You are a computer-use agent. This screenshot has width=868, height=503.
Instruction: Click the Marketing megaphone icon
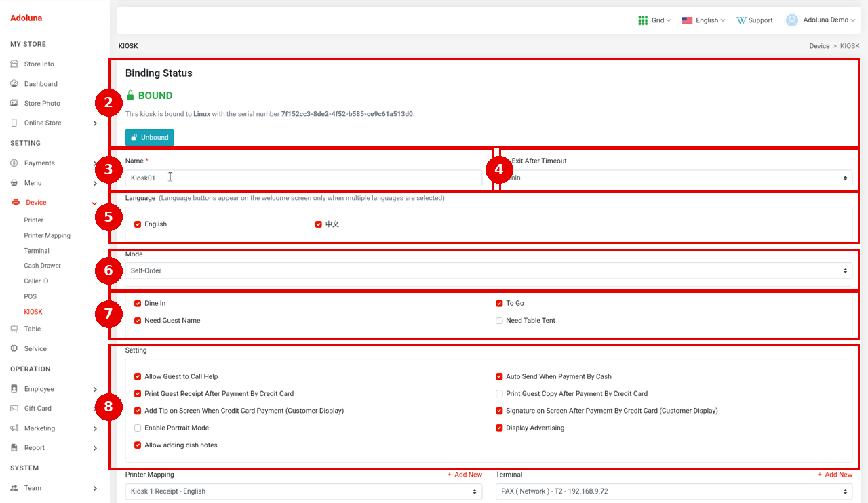point(14,428)
